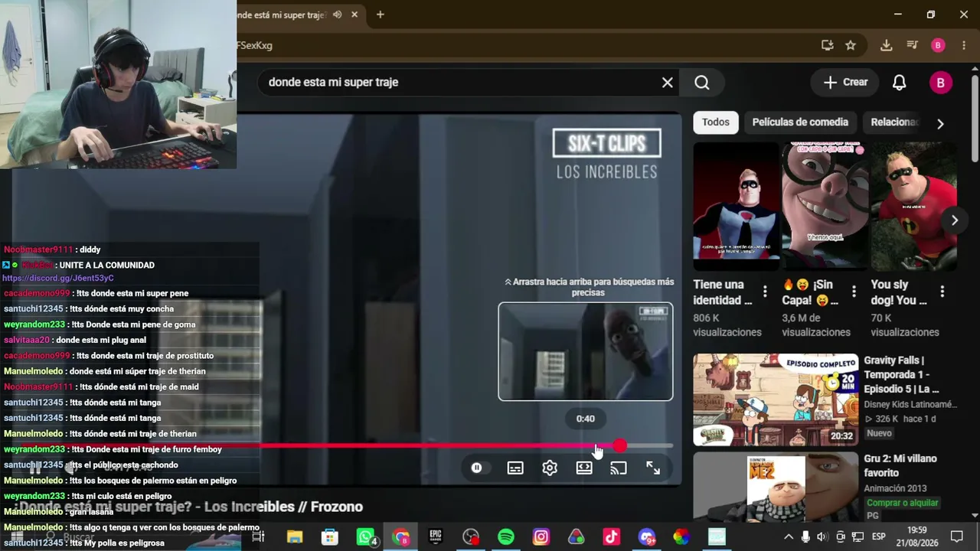Open the Gravity Falls episode thumbnail
980x551 pixels.
point(776,399)
